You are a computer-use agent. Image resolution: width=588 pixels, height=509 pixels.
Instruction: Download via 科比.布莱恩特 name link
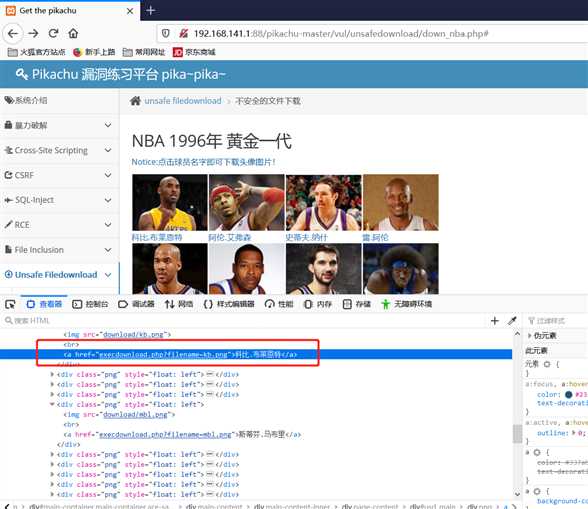pyautogui.click(x=157, y=237)
